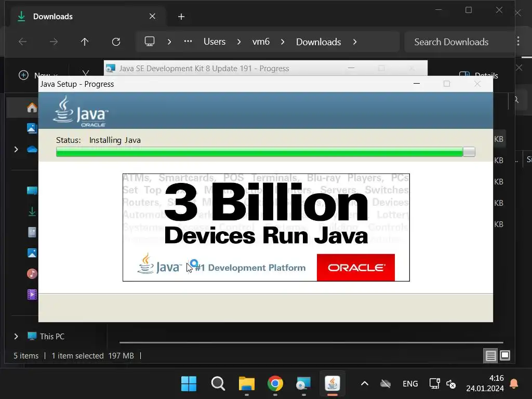Click the Forward arrow in File Explorer
532x399 pixels.
[54, 42]
